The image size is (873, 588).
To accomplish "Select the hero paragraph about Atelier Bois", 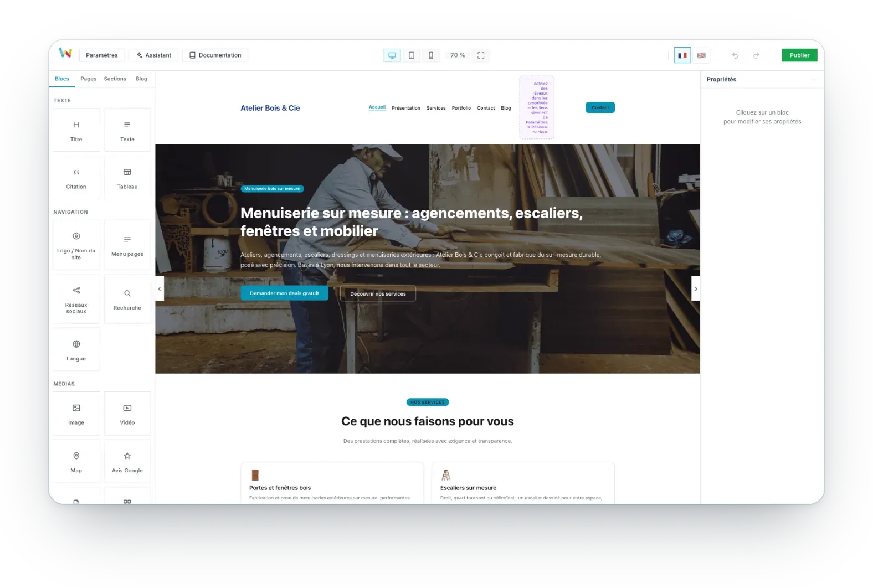I will (421, 260).
